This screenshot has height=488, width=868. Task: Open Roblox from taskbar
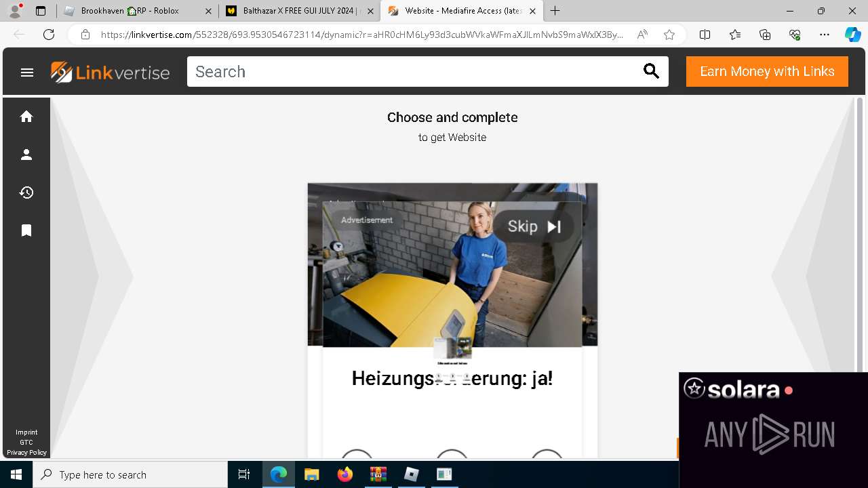412,474
